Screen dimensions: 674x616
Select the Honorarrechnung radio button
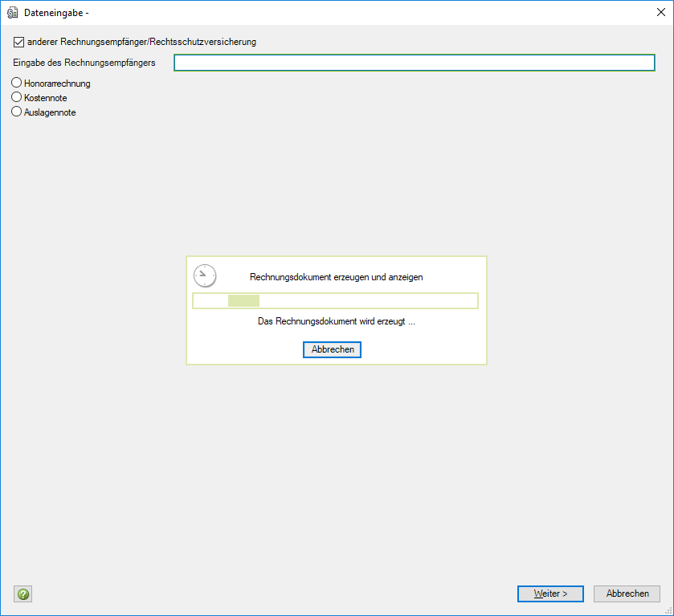17,83
